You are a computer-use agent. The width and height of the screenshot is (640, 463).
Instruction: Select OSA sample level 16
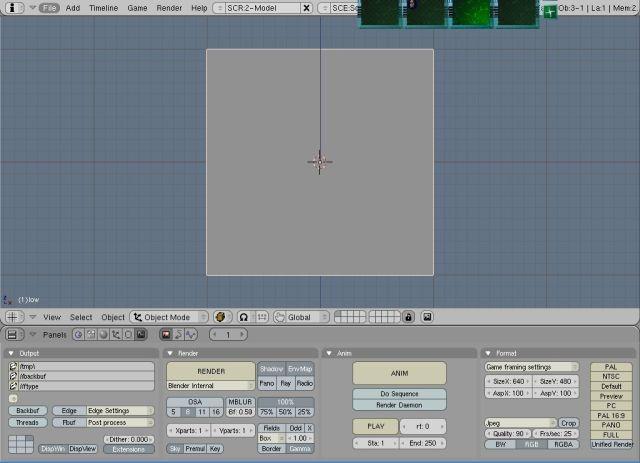(216, 412)
